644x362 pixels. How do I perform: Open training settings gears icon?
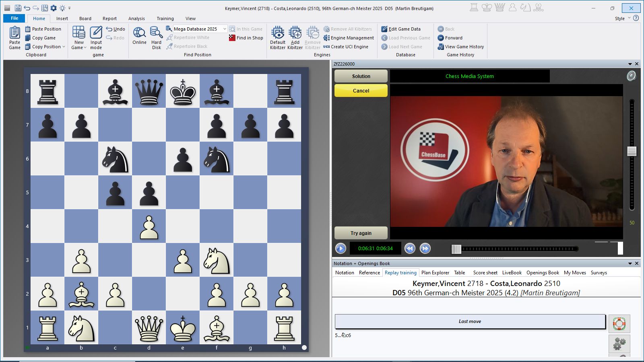(619, 344)
